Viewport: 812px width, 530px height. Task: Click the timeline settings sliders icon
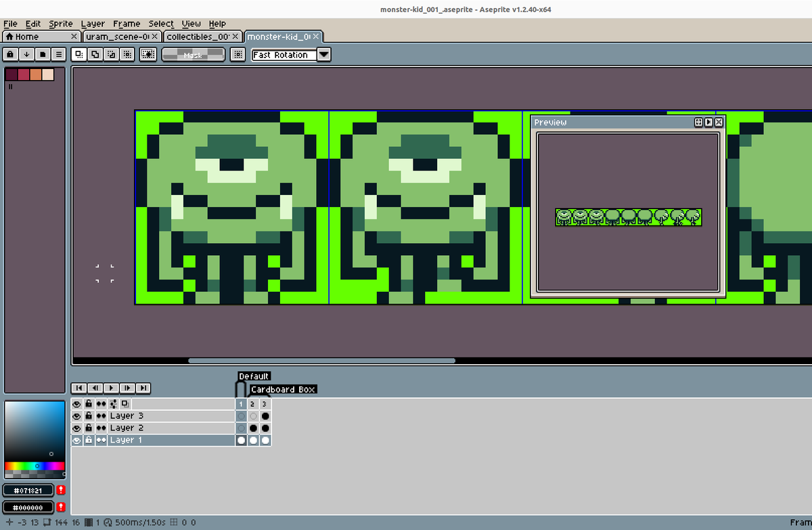click(x=113, y=404)
